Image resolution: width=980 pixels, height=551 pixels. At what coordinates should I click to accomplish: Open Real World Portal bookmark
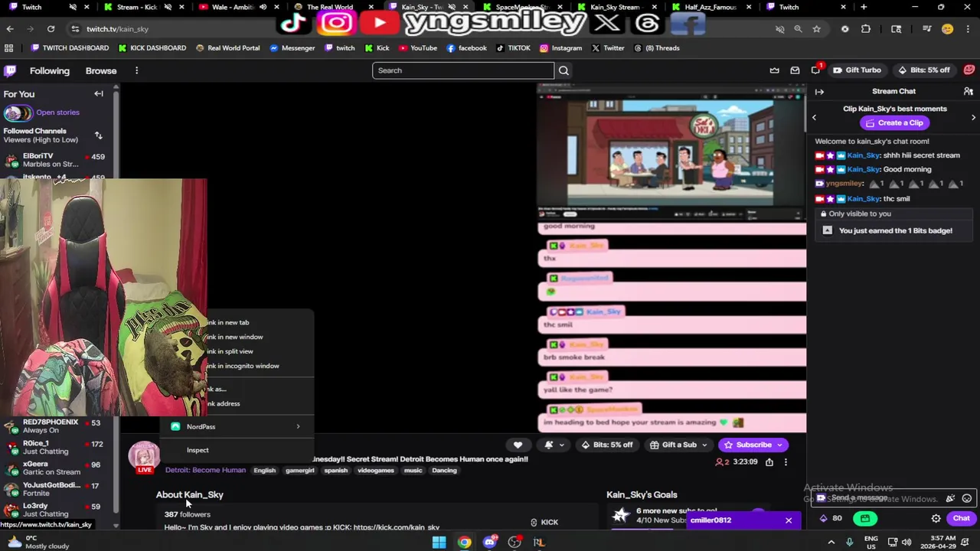(x=227, y=47)
